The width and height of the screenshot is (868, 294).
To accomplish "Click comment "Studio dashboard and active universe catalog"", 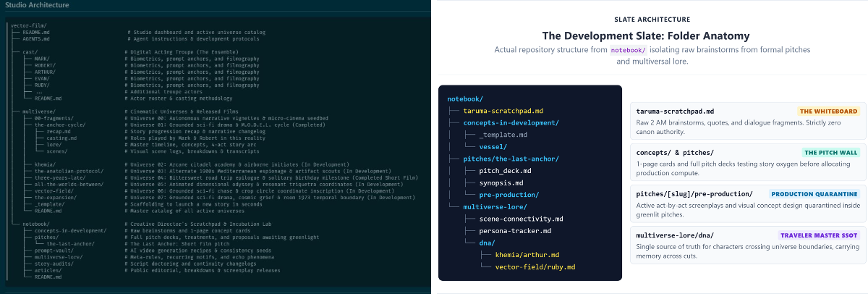I will click(200, 33).
